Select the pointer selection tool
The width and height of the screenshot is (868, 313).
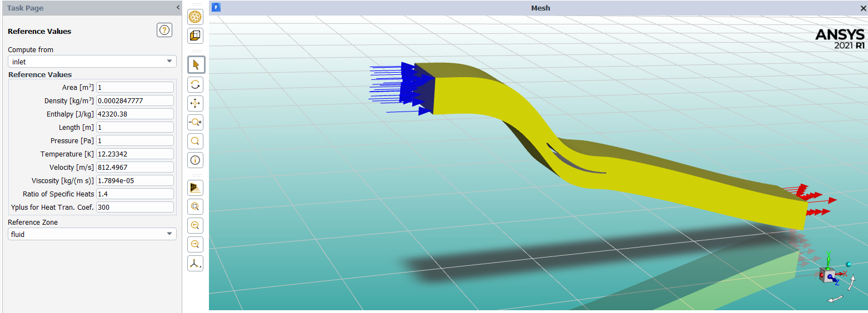click(195, 64)
